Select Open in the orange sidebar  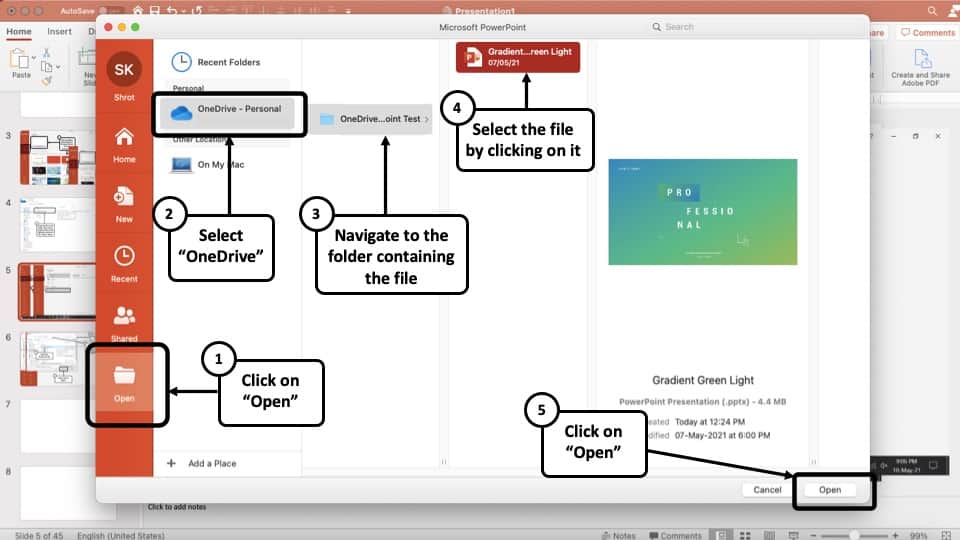tap(124, 384)
